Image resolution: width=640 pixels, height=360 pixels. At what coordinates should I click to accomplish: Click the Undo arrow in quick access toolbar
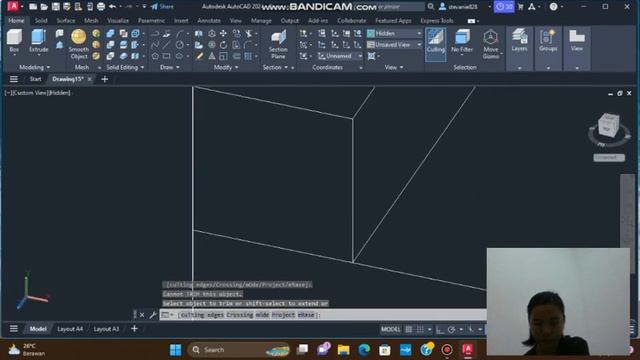pyautogui.click(x=112, y=7)
